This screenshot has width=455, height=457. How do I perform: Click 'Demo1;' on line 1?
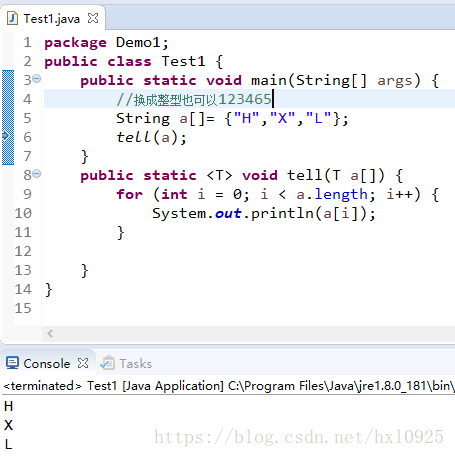point(143,43)
